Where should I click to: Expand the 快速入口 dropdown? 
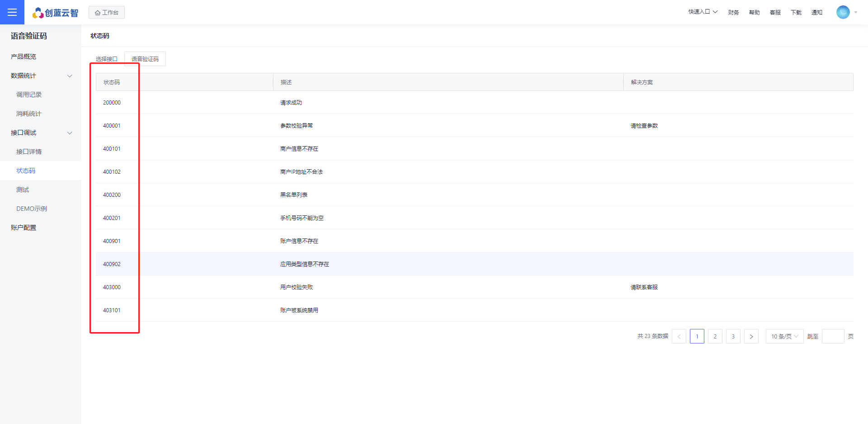click(x=703, y=12)
